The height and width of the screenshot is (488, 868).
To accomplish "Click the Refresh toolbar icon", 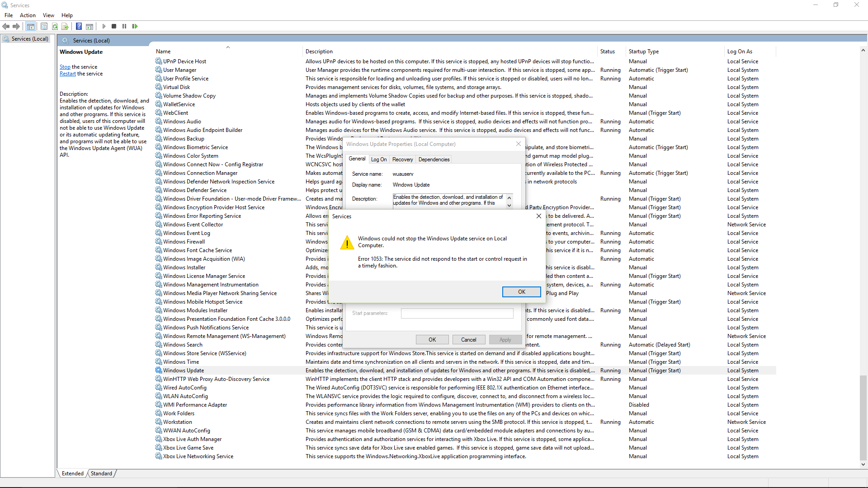I will click(55, 26).
